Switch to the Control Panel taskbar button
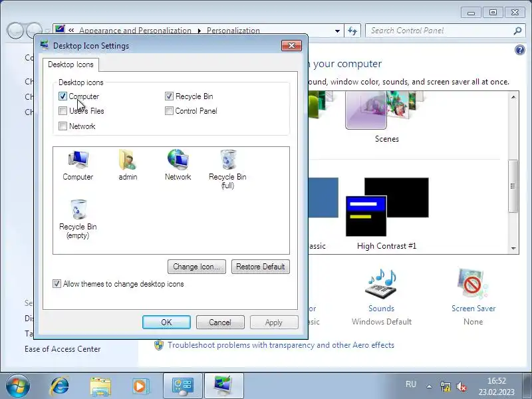This screenshot has width=532, height=399. point(182,386)
